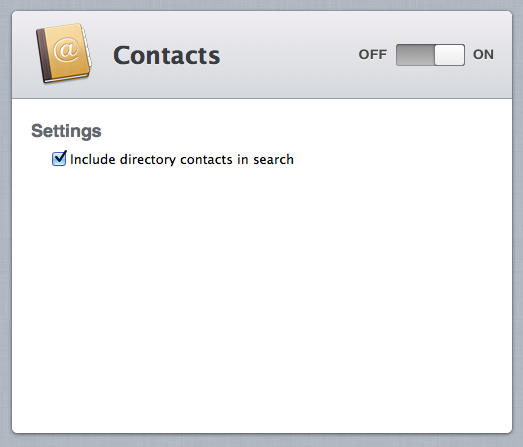Screen dimensions: 523x447
Task: Click the brown spine of the address book
Action: pyautogui.click(x=43, y=55)
